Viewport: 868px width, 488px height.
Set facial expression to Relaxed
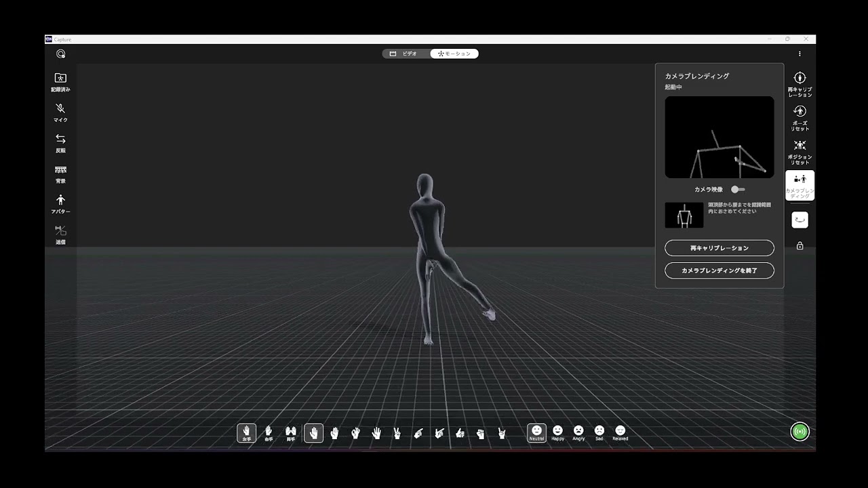click(x=620, y=433)
